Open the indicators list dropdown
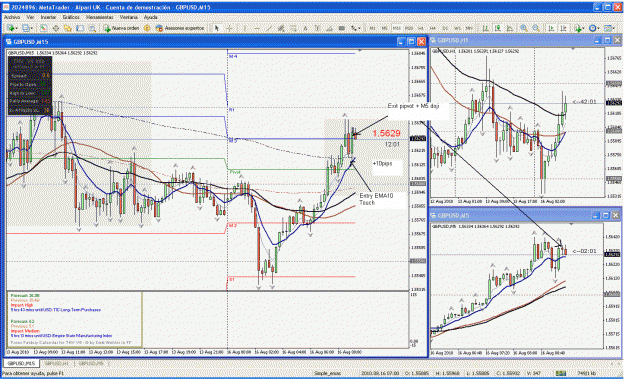The width and height of the screenshot is (625, 379). click(579, 28)
